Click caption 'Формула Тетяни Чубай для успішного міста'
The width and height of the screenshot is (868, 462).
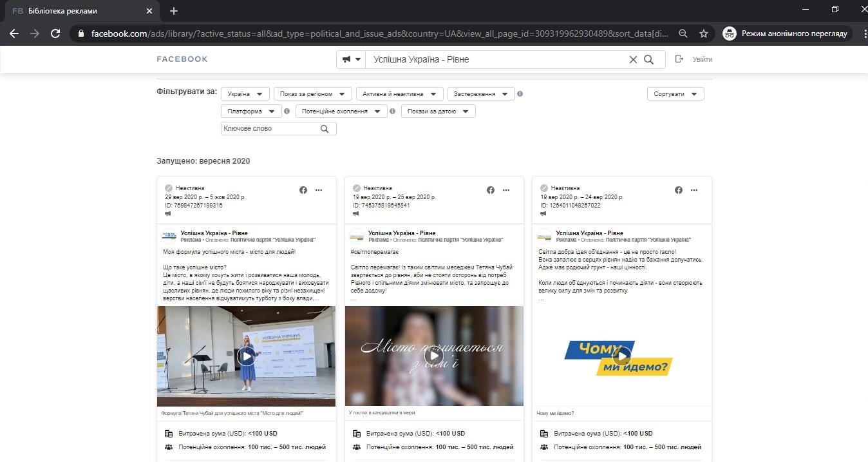click(232, 413)
